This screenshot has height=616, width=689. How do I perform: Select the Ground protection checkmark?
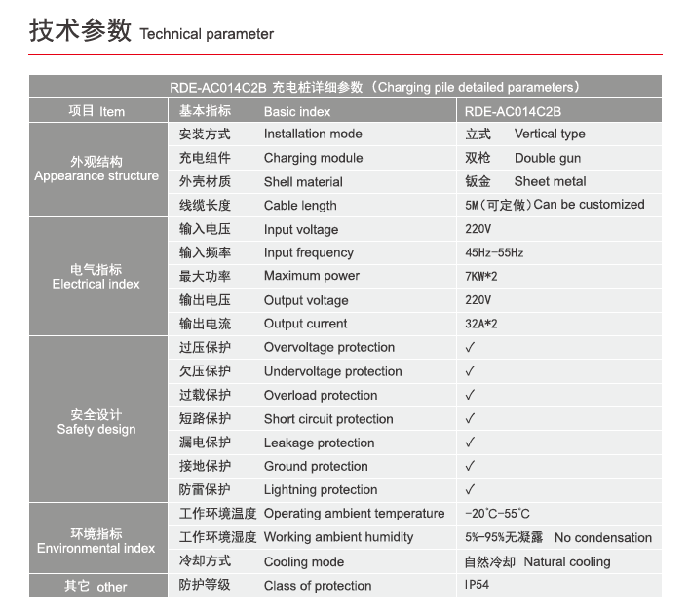pos(470,466)
